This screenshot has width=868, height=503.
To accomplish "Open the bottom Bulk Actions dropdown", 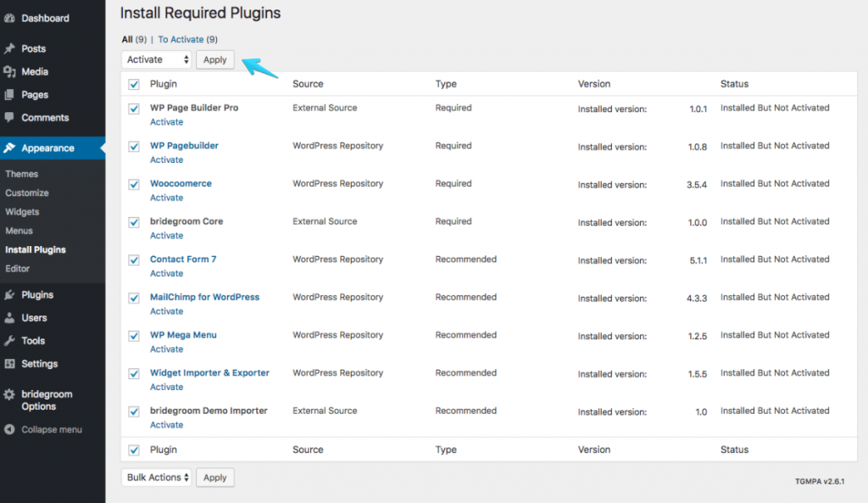I will 157,478.
